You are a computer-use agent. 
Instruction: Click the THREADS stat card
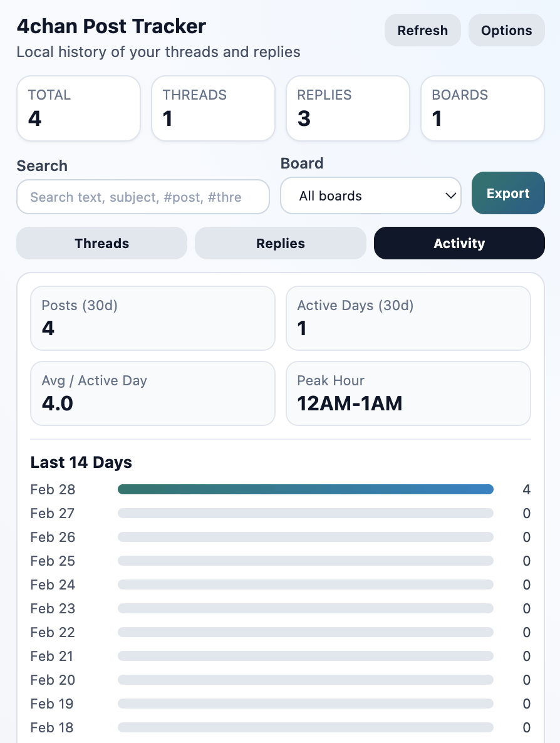213,108
